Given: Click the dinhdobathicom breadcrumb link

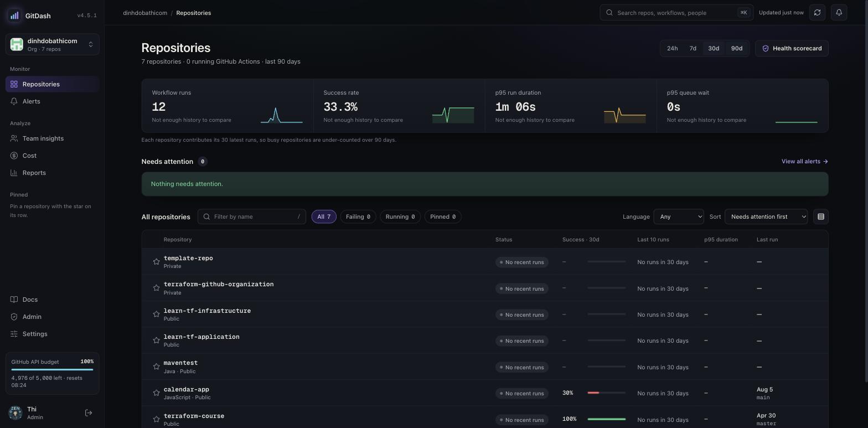Looking at the screenshot, I should tap(145, 13).
